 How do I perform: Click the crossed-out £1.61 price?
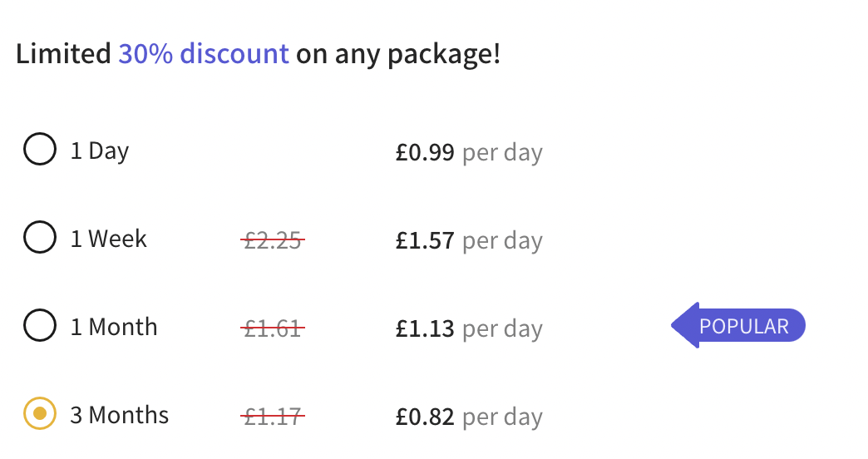tap(273, 328)
